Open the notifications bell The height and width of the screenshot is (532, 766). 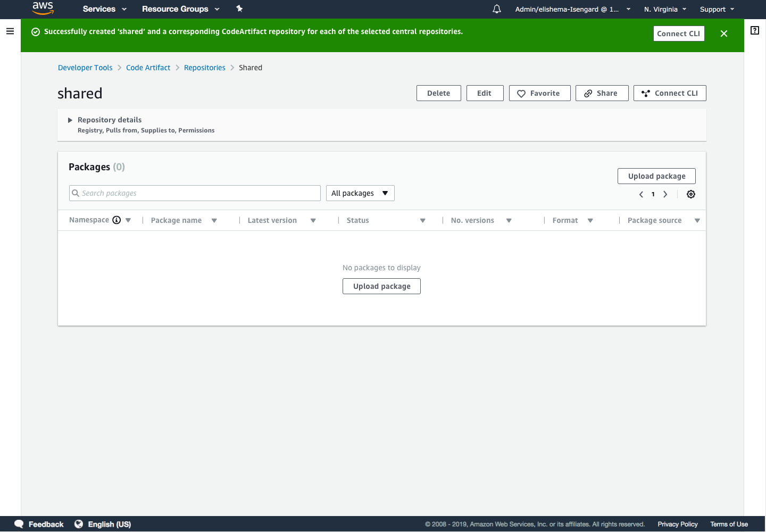point(497,9)
